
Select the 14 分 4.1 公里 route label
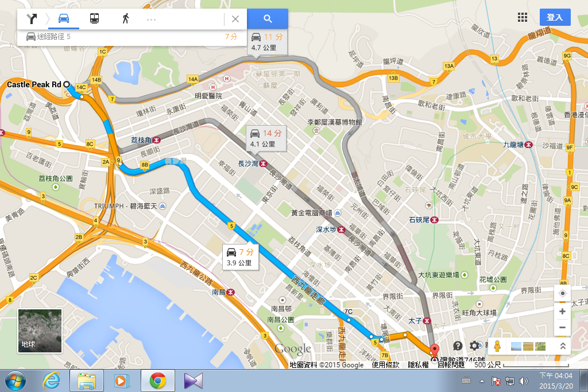coord(266,138)
